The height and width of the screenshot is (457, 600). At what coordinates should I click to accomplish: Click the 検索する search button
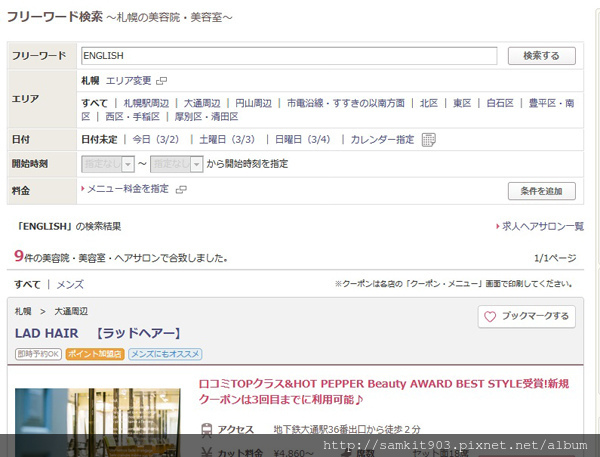[x=541, y=56]
